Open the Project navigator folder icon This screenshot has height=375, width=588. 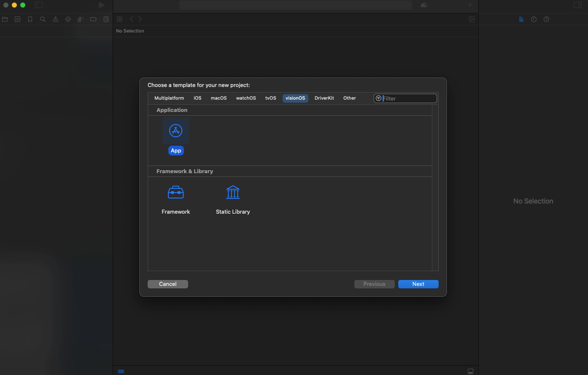pos(5,19)
